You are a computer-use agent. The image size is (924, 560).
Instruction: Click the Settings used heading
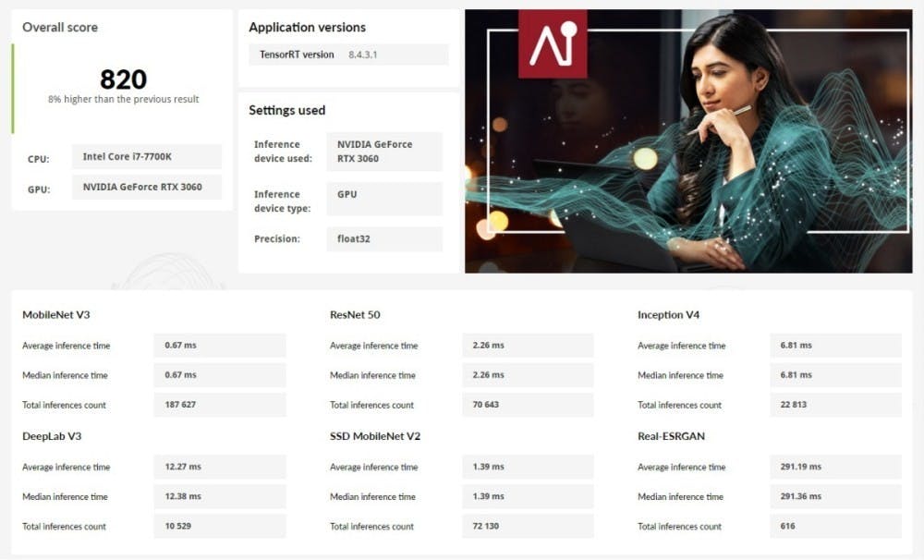pos(287,110)
